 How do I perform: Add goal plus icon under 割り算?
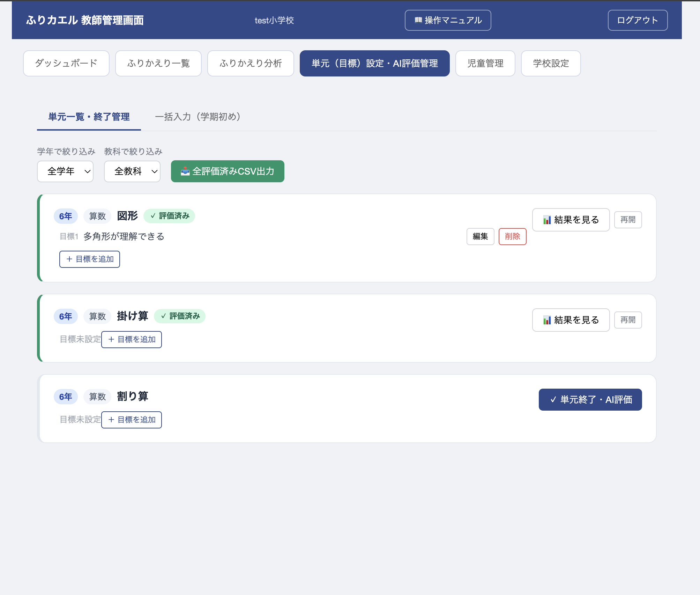(x=111, y=420)
